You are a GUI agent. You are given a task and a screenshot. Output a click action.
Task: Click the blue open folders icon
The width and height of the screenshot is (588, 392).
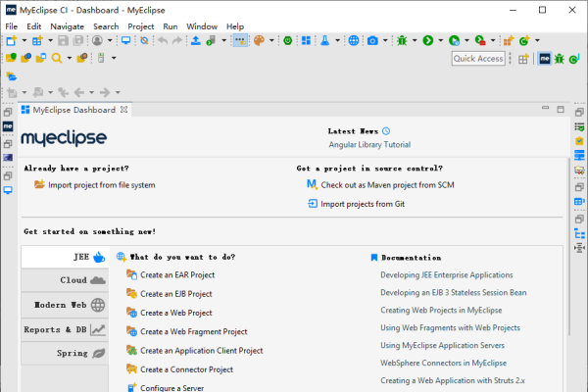[11, 76]
